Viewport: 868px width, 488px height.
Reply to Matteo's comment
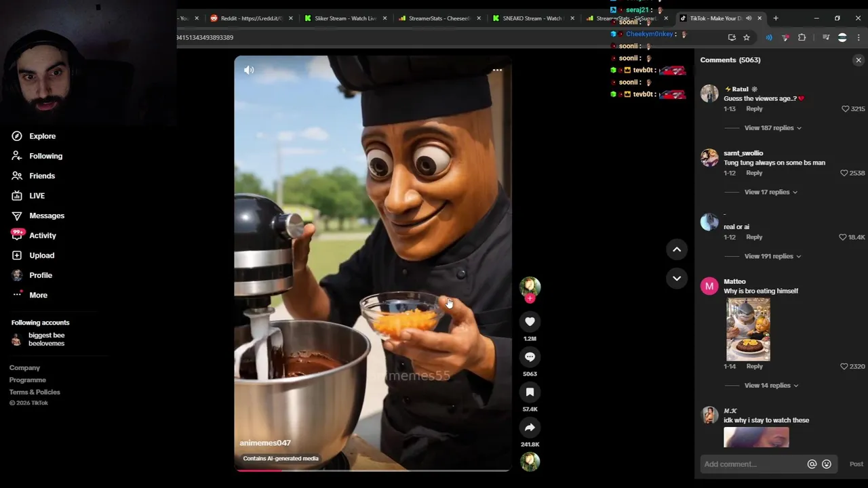(x=754, y=366)
